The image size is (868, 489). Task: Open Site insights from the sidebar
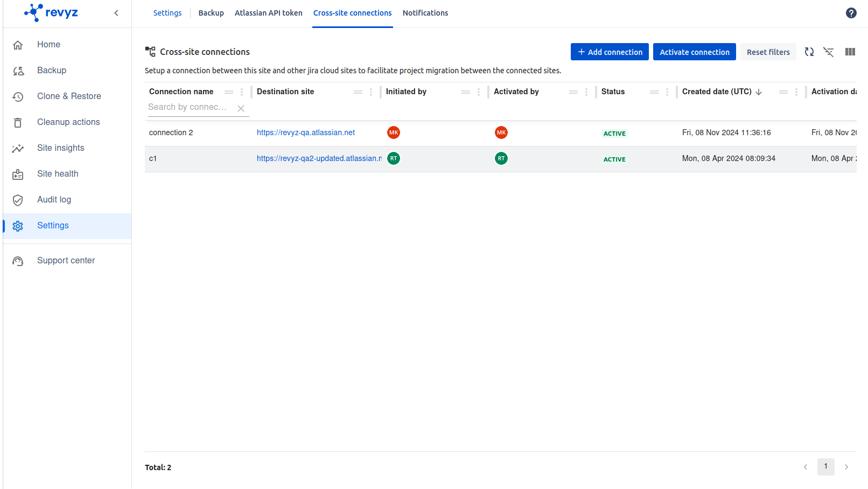pyautogui.click(x=60, y=148)
